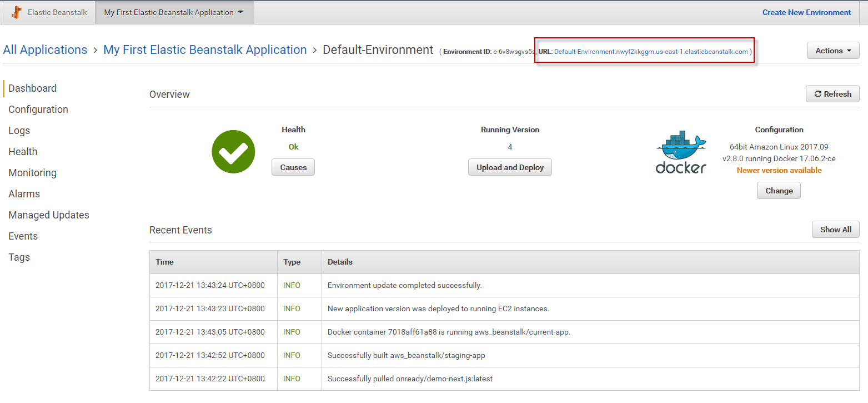Navigate to Monitoring in sidebar
This screenshot has width=868, height=403.
32,173
